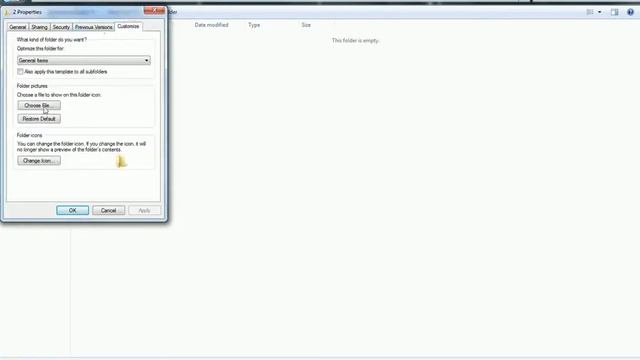Enable Also apply this template to all subfolders
Image resolution: width=640 pixels, height=360 pixels.
pos(20,71)
